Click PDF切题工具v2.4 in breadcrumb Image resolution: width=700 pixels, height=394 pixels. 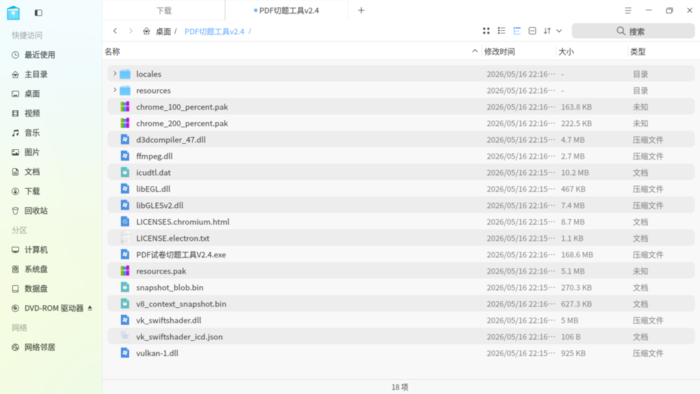(x=214, y=31)
